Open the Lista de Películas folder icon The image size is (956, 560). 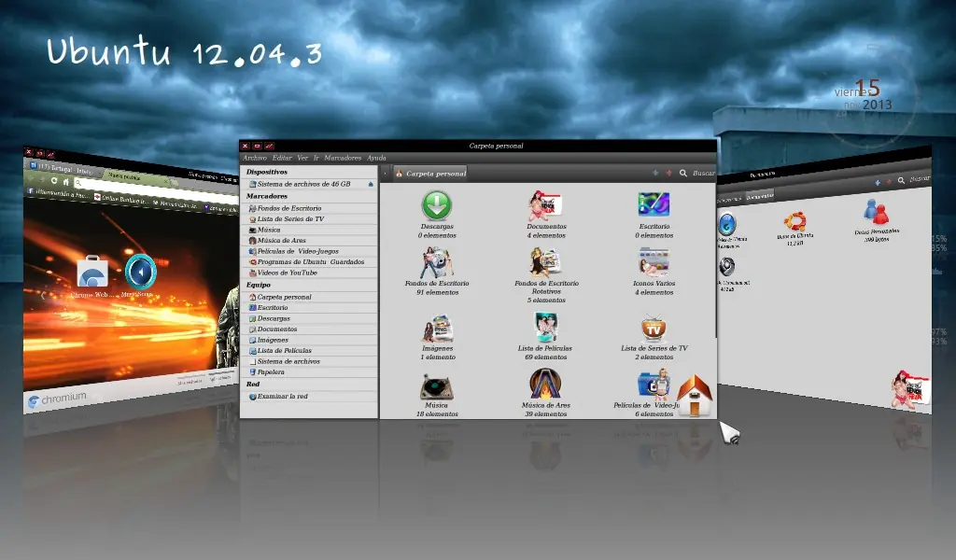pos(545,328)
